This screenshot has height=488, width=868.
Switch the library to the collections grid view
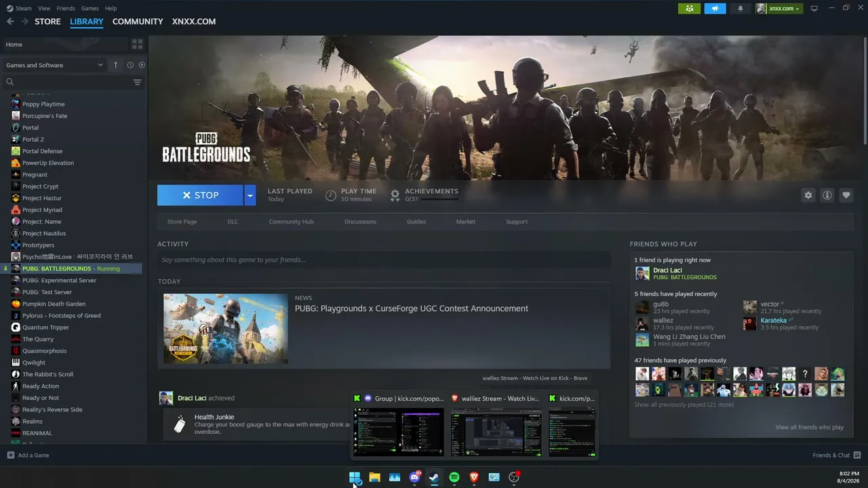pos(137,44)
